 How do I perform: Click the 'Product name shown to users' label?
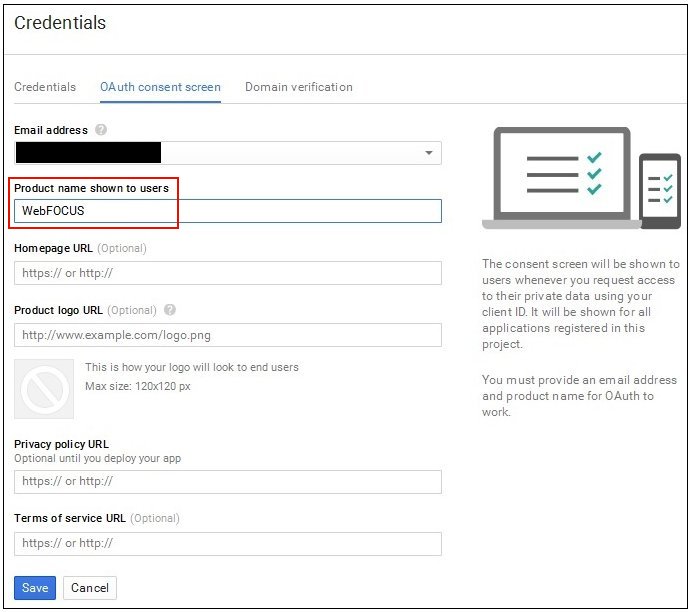tap(92, 188)
